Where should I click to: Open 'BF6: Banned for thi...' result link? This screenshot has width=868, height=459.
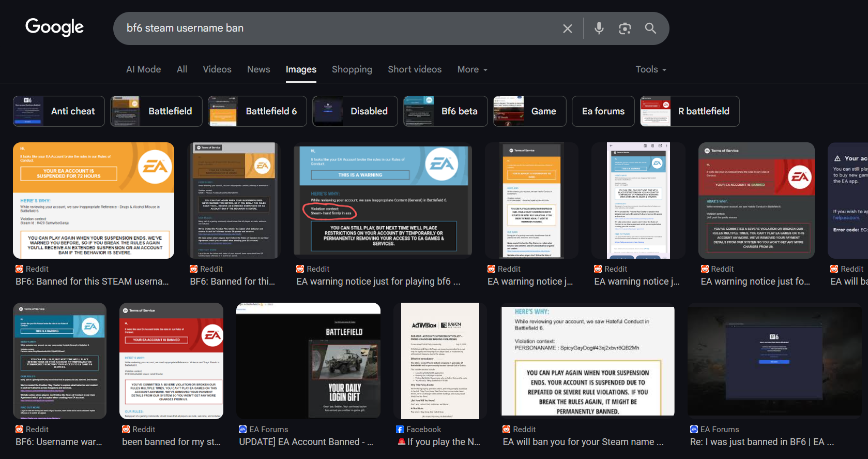(x=233, y=282)
